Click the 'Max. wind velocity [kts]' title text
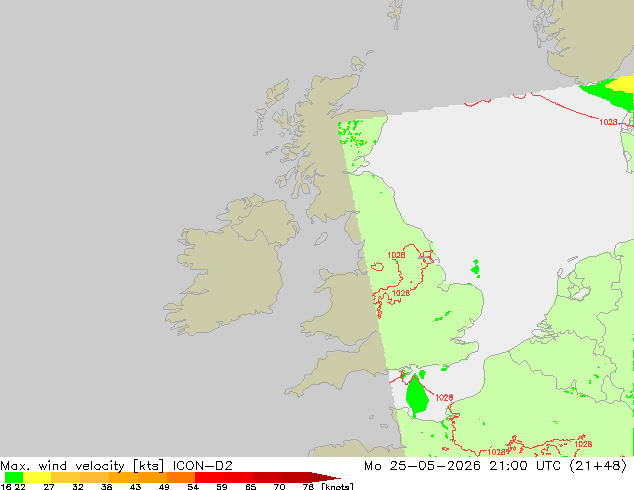634x490 pixels. (x=82, y=466)
